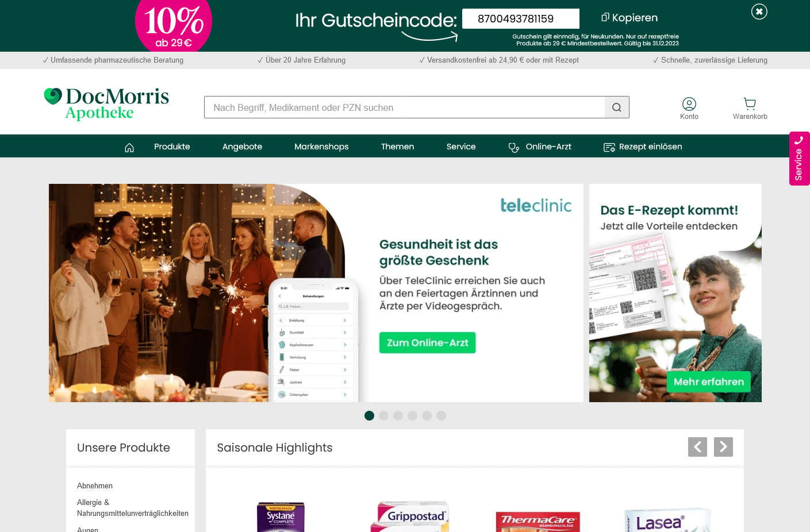Show previous Saisonale Highlights with left arrow
Viewport: 810px width, 532px height.
tap(697, 447)
